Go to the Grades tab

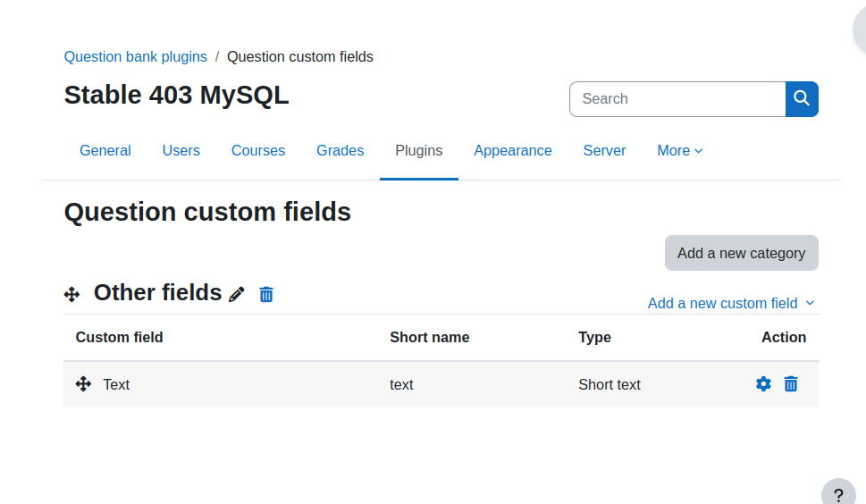[x=341, y=151]
